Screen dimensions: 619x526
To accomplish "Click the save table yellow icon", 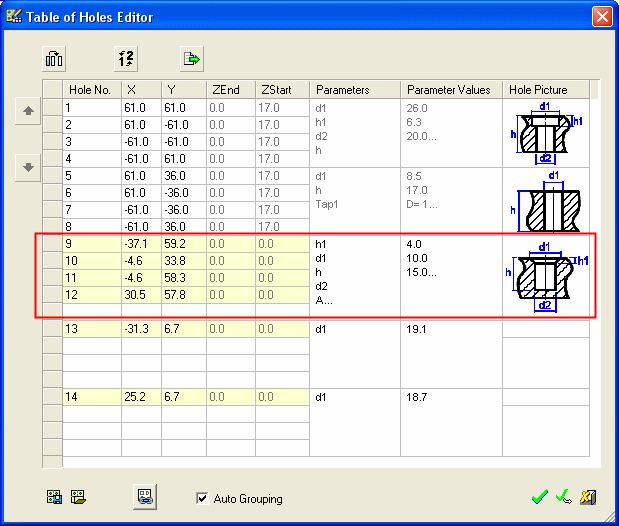I will point(77,496).
